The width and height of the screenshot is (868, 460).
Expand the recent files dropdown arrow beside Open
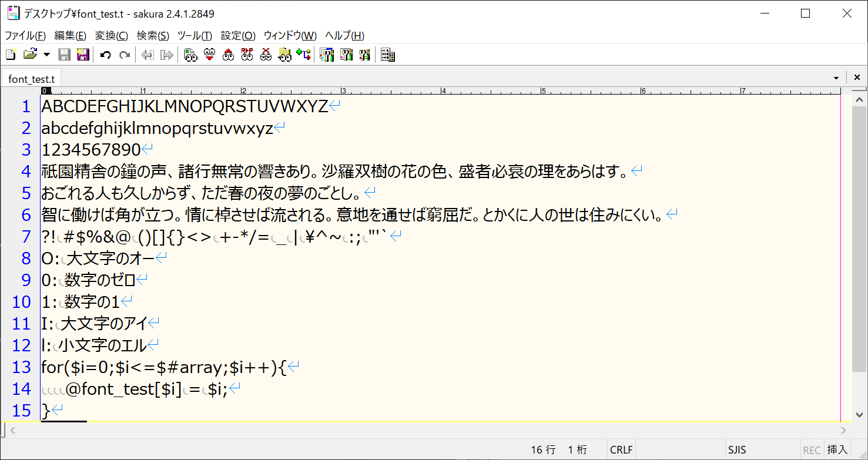pos(46,55)
